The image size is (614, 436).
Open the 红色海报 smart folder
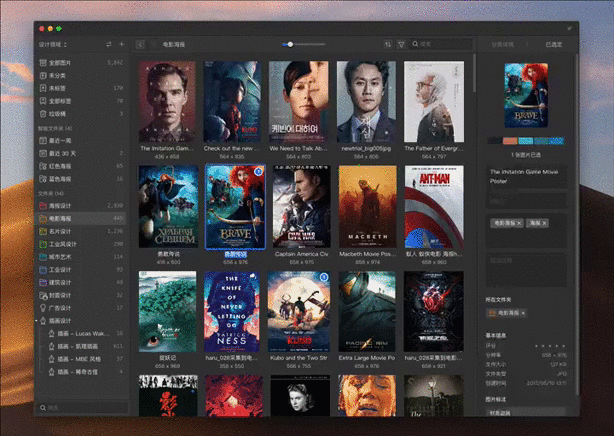pos(81,166)
